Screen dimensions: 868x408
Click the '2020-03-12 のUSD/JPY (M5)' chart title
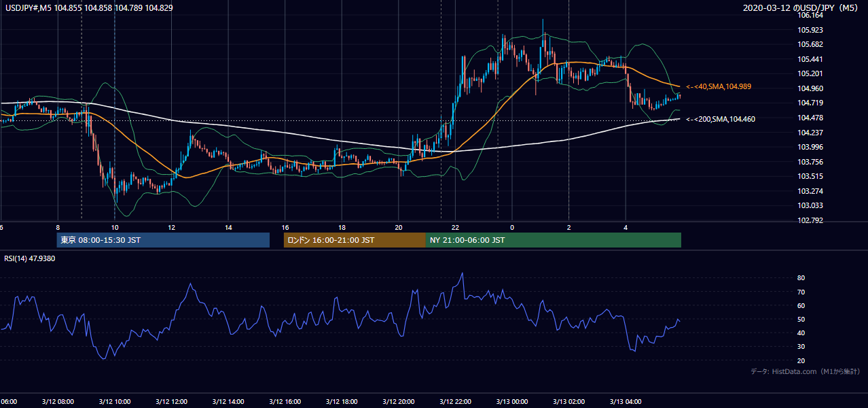click(x=801, y=8)
